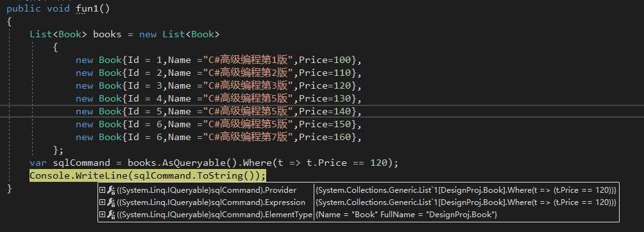
Task: Click the property icon beside Expression
Action: tap(111, 202)
